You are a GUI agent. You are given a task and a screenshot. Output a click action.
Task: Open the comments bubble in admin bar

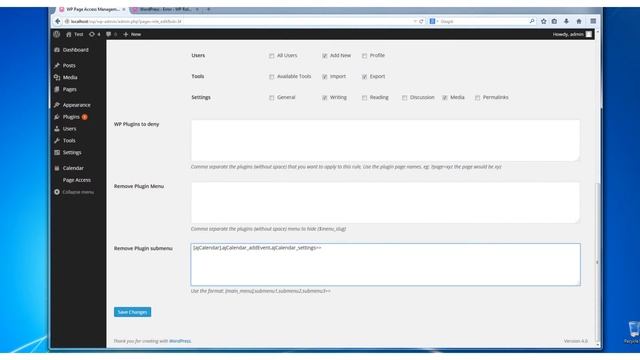click(109, 34)
